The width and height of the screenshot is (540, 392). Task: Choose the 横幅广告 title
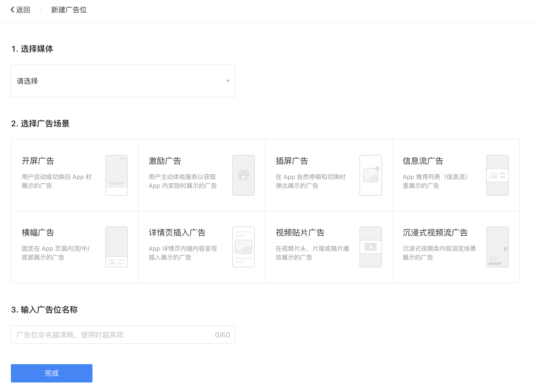(38, 233)
